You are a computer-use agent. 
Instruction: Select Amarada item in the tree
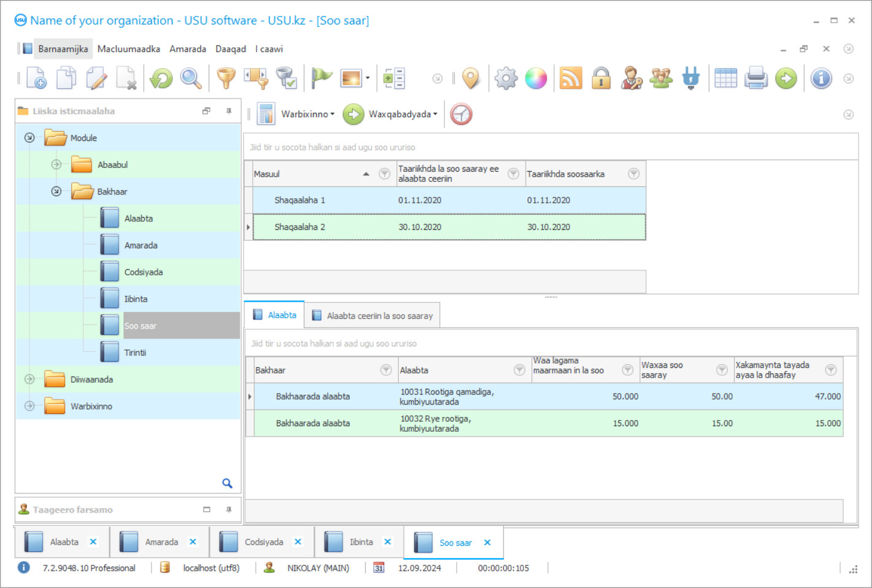(x=141, y=245)
